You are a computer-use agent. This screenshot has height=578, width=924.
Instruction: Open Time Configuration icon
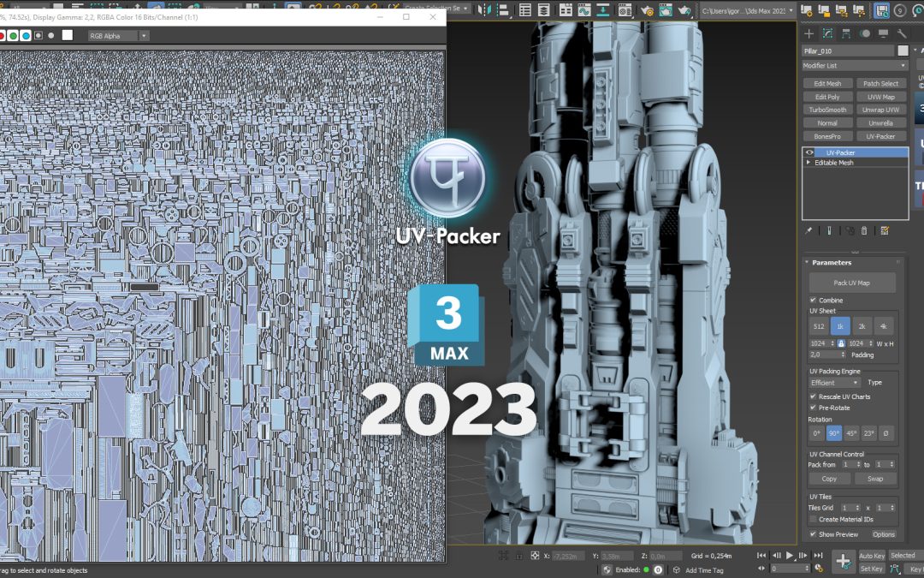819,569
